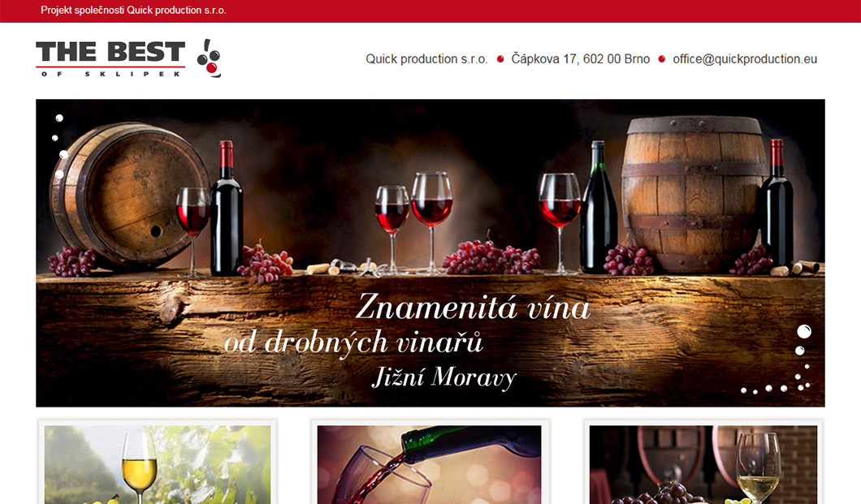This screenshot has width=861, height=504.
Task: Open the white wine vineyard thumbnail
Action: click(158, 464)
